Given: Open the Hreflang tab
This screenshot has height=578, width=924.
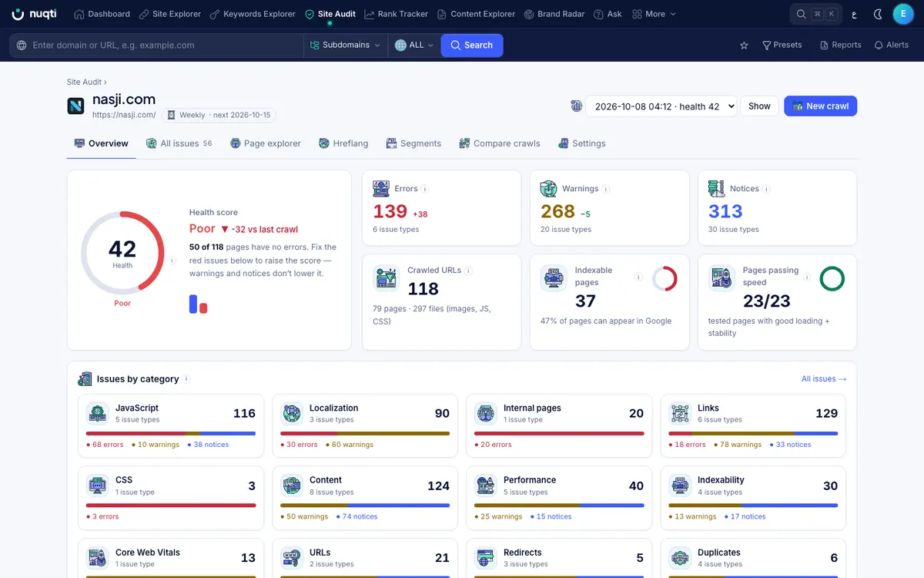Looking at the screenshot, I should click(343, 143).
